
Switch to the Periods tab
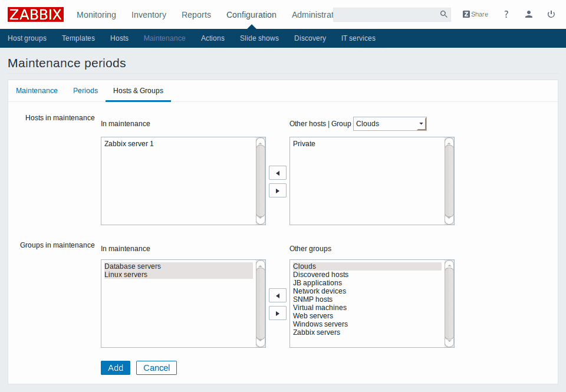click(85, 91)
